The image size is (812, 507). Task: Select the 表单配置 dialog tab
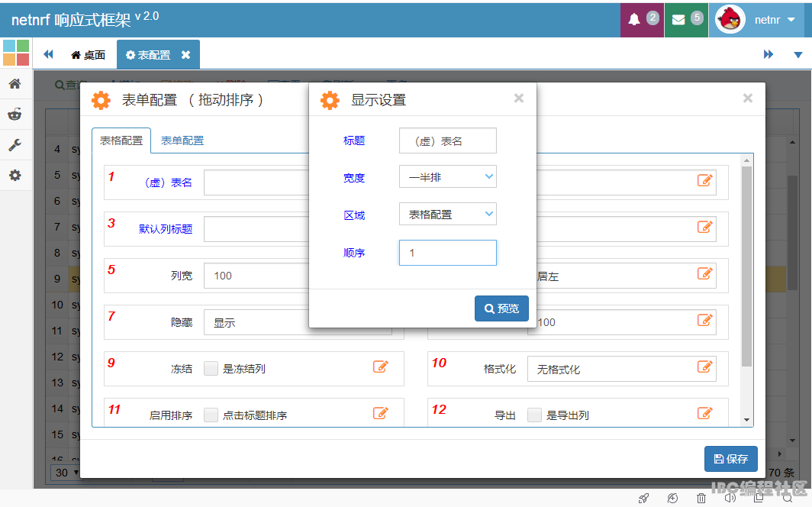(x=182, y=140)
